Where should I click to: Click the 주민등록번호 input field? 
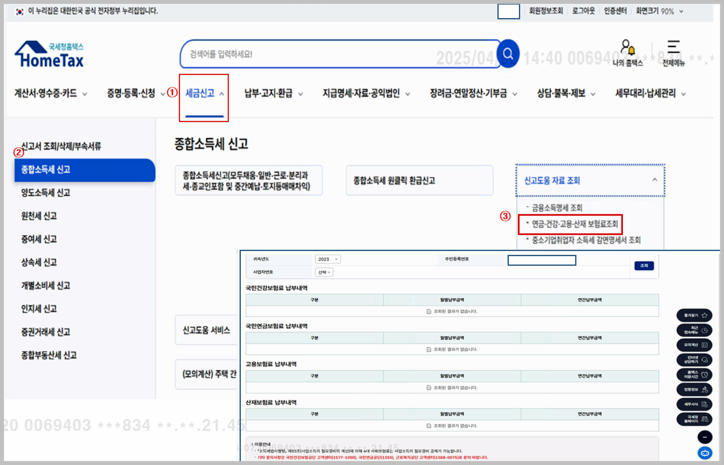pos(542,260)
